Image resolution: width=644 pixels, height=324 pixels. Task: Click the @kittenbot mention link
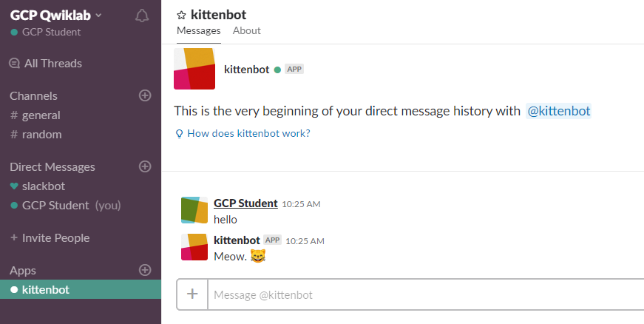[x=558, y=111]
